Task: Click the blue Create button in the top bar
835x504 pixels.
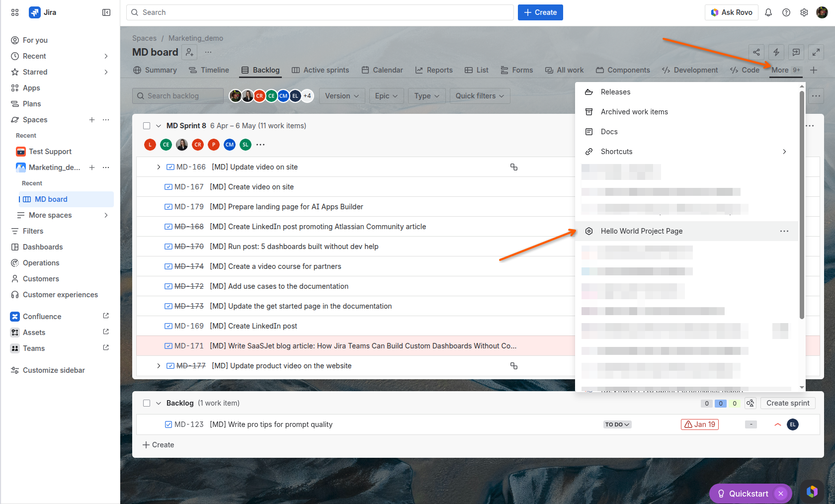Action: (x=540, y=12)
